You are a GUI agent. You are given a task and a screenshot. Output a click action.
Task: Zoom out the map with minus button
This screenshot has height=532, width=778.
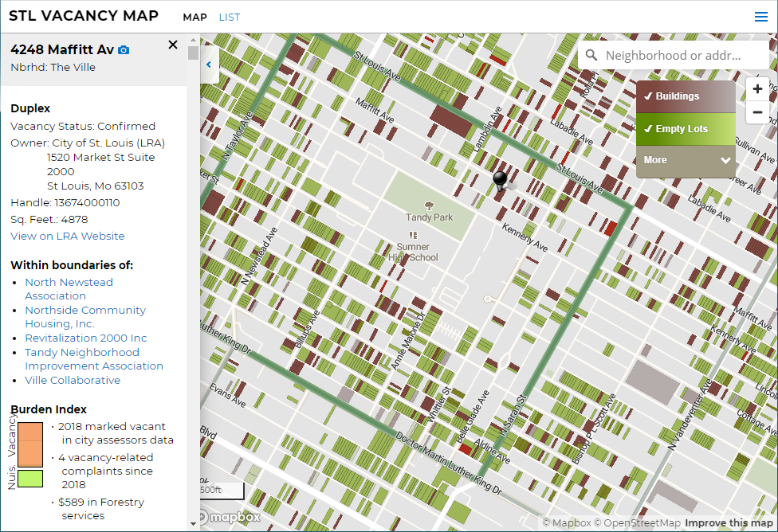(x=757, y=112)
